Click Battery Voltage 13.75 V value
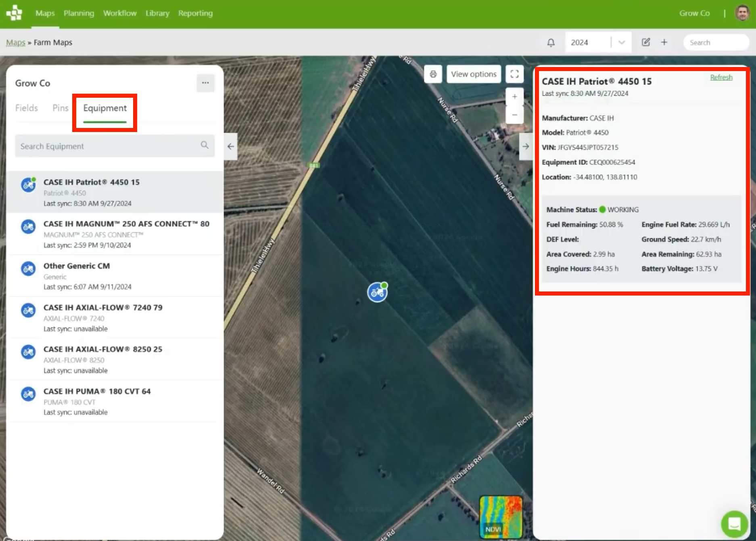756x541 pixels. 706,269
